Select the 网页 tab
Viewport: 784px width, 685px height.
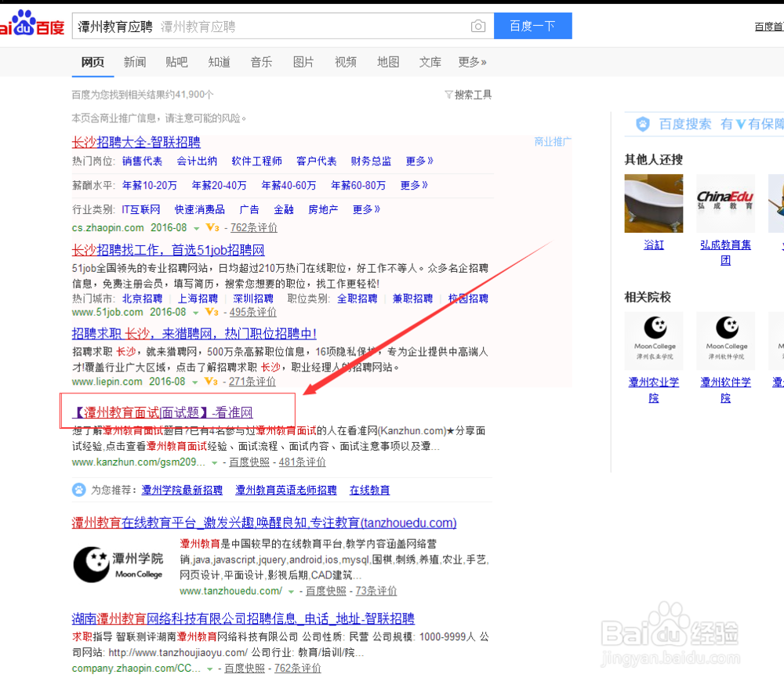point(93,62)
